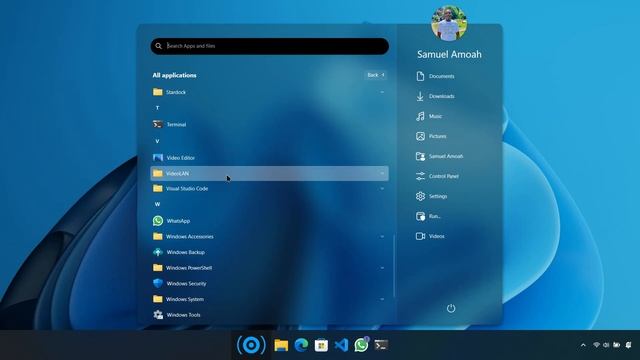Open Video Editor app icon
This screenshot has height=360, width=640.
(x=158, y=158)
